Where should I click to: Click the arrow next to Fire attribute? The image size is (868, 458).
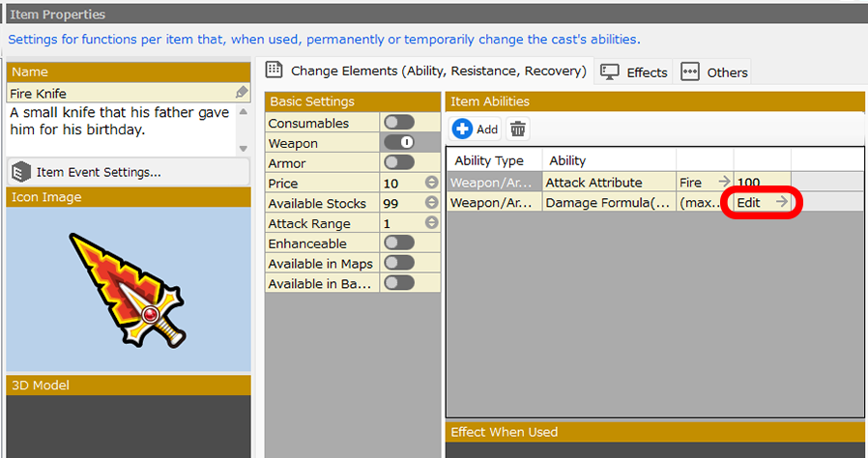[723, 182]
